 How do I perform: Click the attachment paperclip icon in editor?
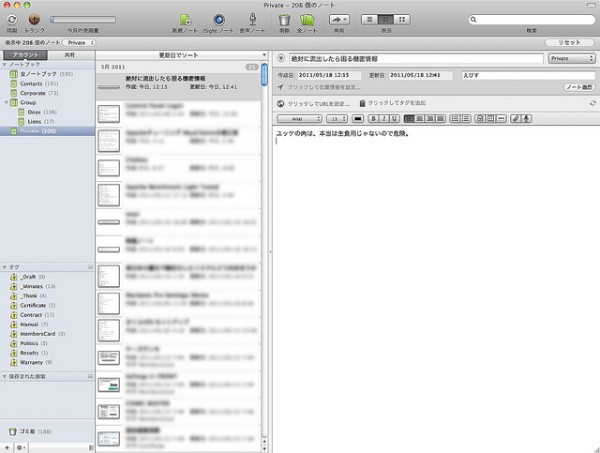516,118
